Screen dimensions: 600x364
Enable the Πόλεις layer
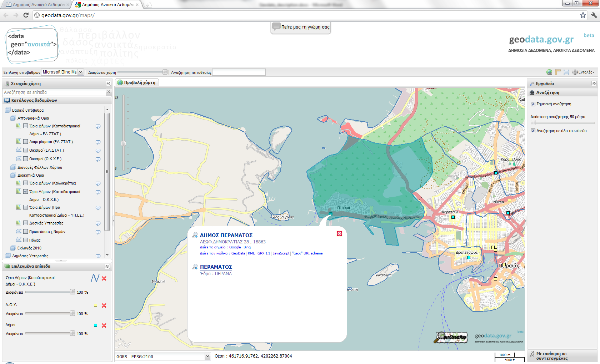(x=26, y=240)
